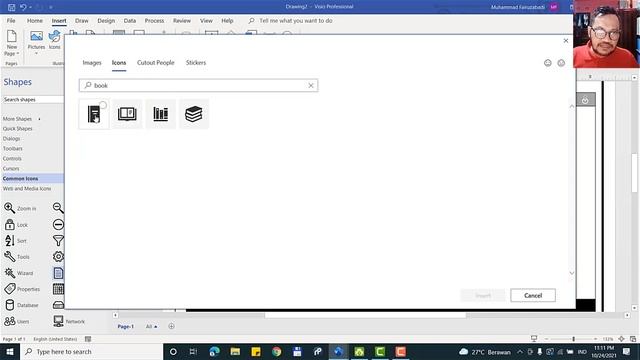Click the Network shape icon
Screen dimensions: 640x360
[58, 321]
